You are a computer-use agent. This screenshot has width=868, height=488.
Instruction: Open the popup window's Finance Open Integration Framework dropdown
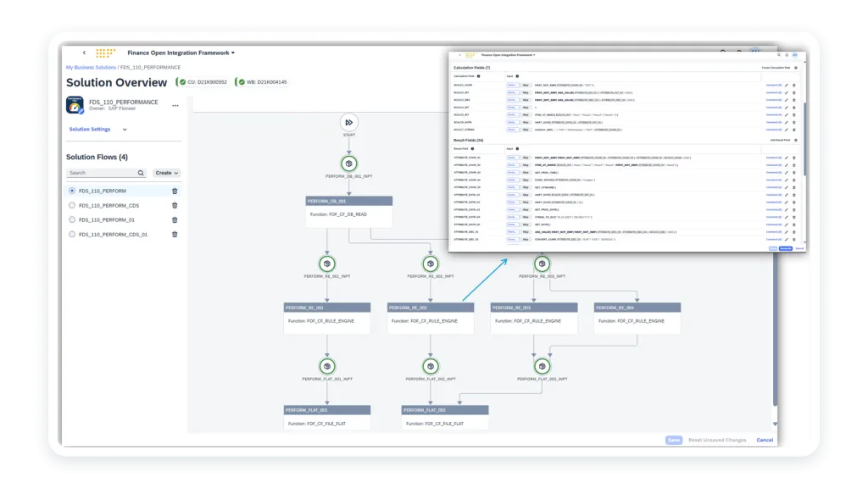click(509, 55)
